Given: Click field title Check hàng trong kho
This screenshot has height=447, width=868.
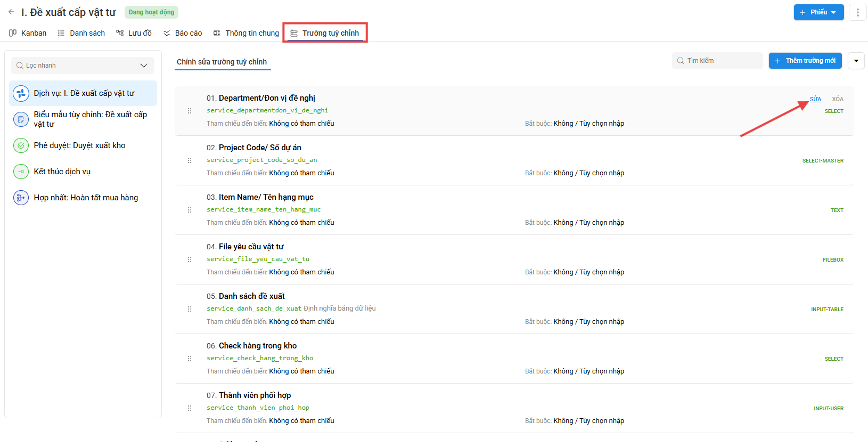Looking at the screenshot, I should (x=258, y=346).
